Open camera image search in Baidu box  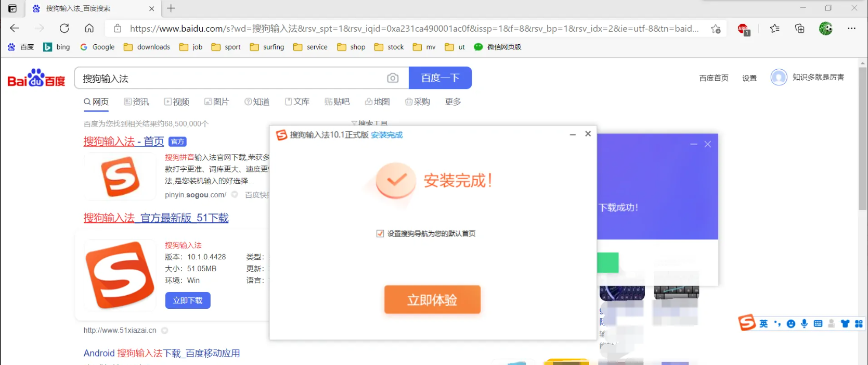pyautogui.click(x=393, y=78)
